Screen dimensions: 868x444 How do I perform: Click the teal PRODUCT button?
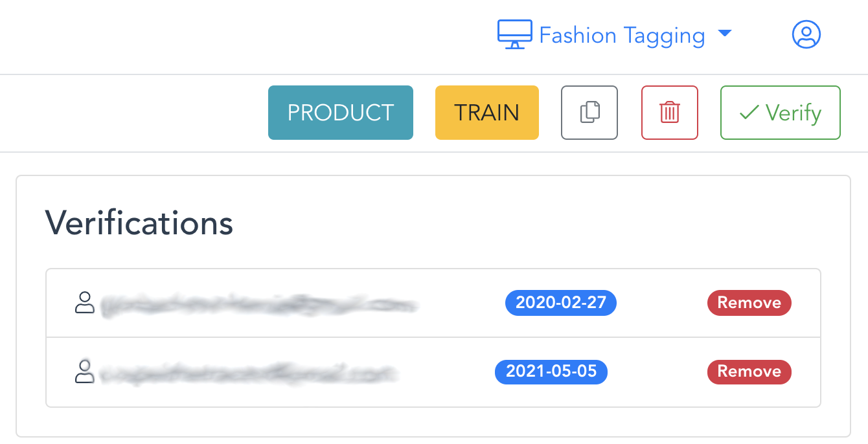(340, 113)
